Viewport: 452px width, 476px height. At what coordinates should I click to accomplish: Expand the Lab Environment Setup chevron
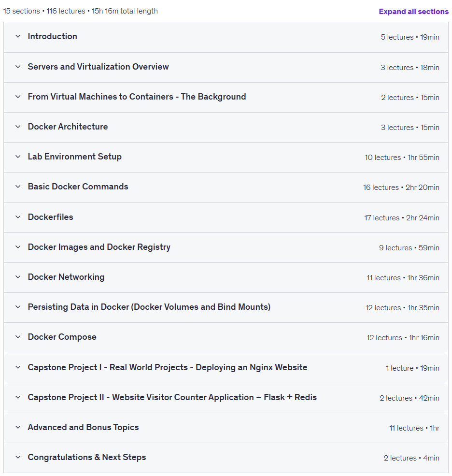click(x=18, y=157)
